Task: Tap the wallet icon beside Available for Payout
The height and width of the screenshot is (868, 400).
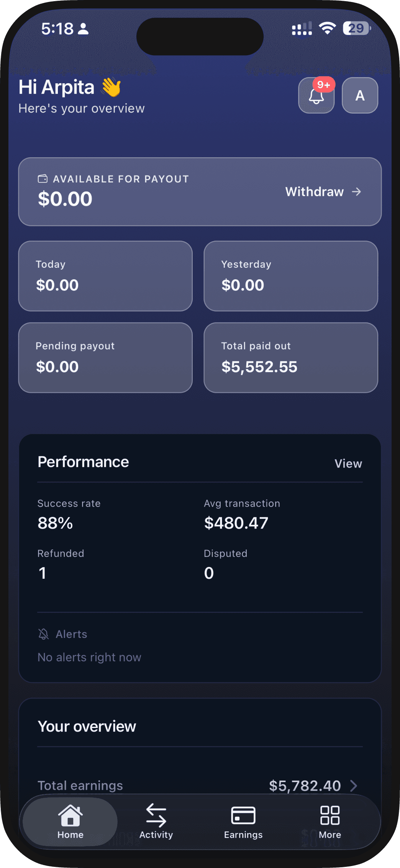Action: pyautogui.click(x=43, y=179)
